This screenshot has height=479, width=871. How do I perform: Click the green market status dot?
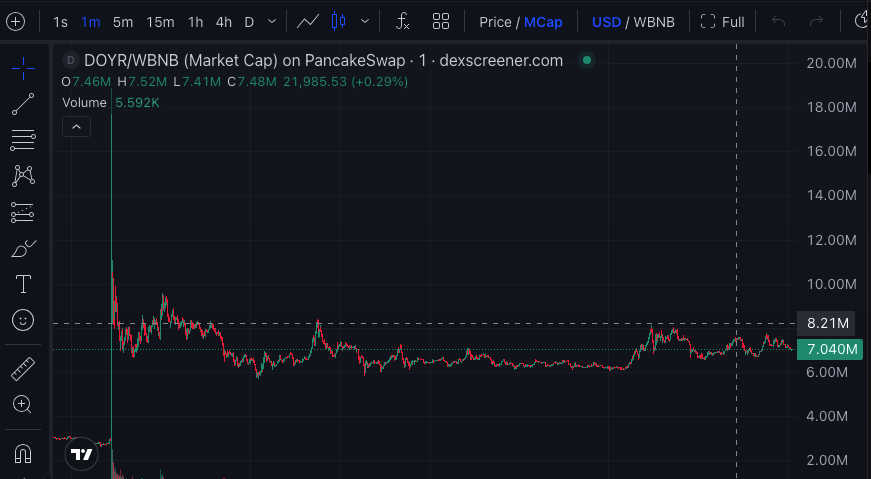tap(587, 60)
